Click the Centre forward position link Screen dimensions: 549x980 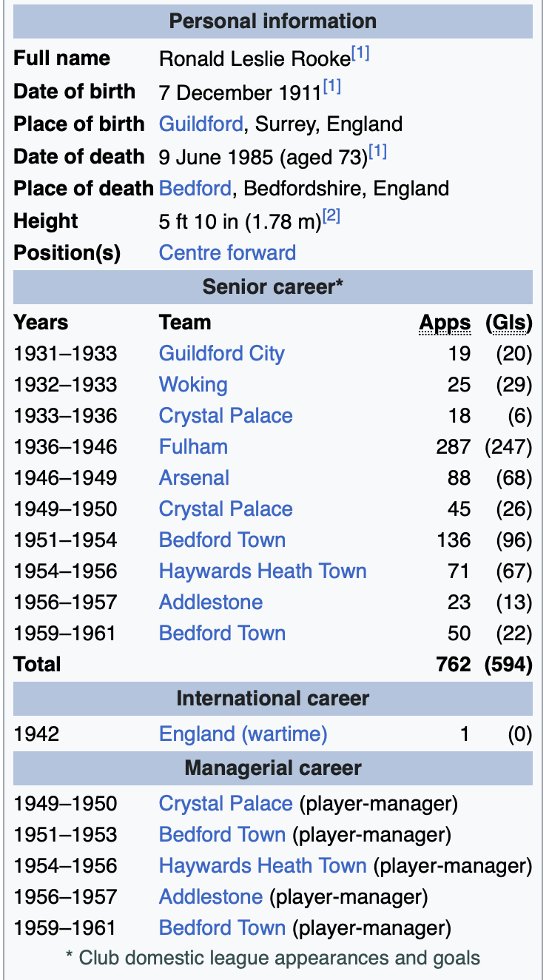[x=227, y=253]
